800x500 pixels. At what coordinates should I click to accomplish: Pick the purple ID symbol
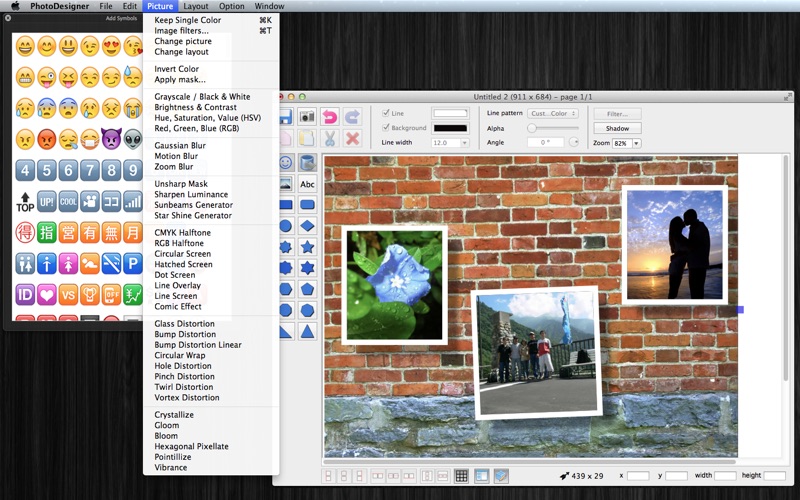click(25, 295)
